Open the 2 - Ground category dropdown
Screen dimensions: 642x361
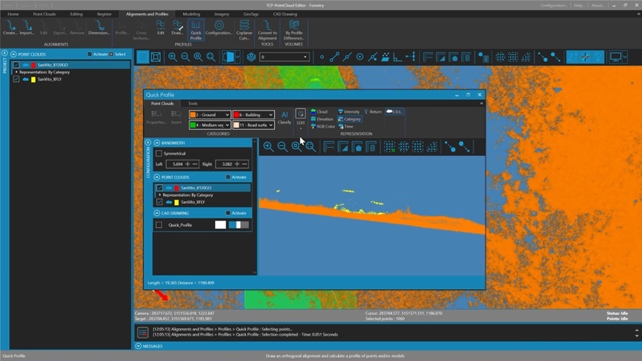pyautogui.click(x=209, y=115)
